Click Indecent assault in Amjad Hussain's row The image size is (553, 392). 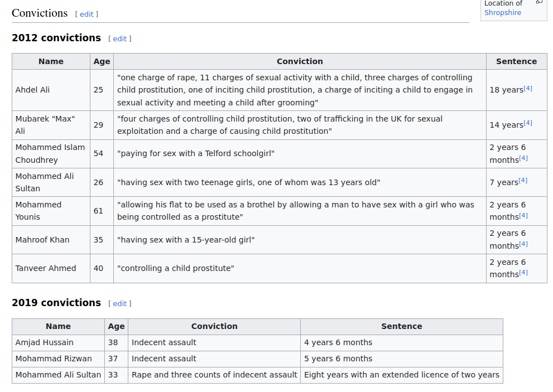(164, 342)
